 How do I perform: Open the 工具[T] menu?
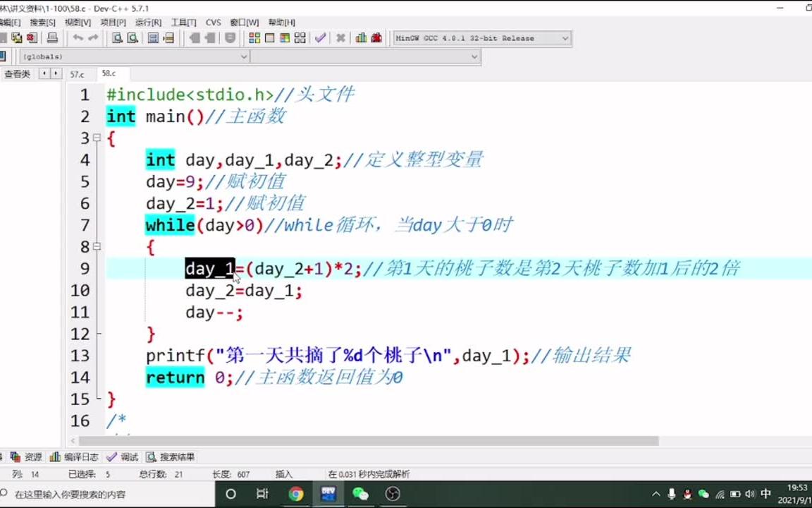coord(185,22)
